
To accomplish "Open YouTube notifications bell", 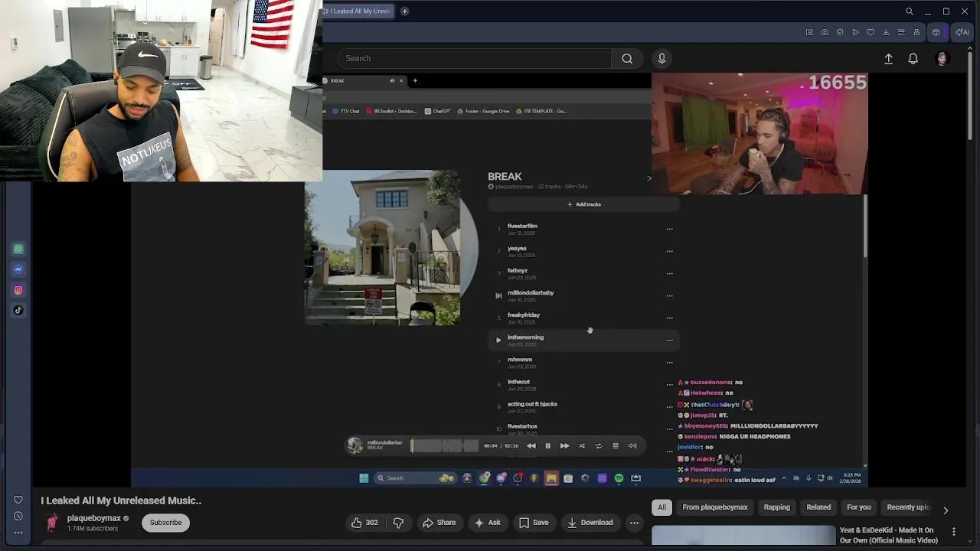I will coord(913,59).
